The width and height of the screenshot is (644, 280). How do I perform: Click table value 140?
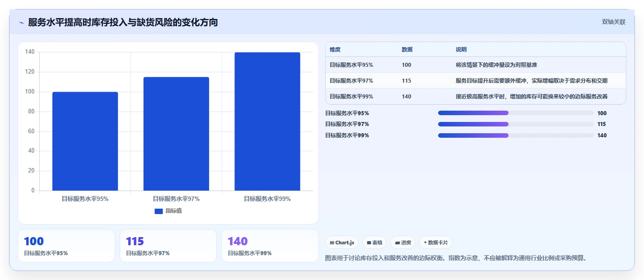(x=406, y=97)
